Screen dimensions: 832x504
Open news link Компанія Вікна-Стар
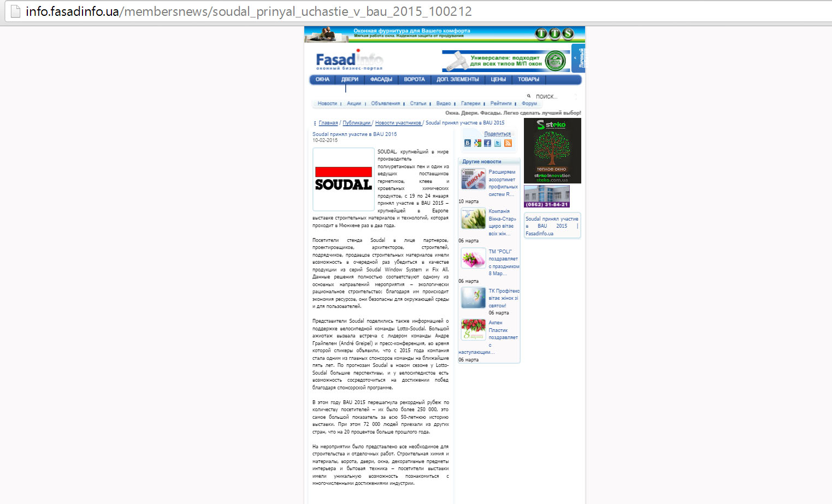(x=502, y=222)
